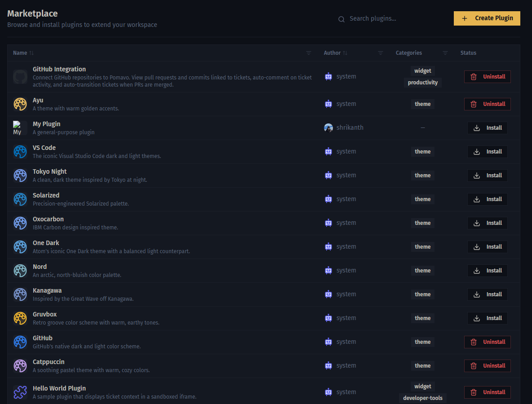Click the Categories column header label
Image resolution: width=532 pixels, height=404 pixels.
click(x=408, y=53)
